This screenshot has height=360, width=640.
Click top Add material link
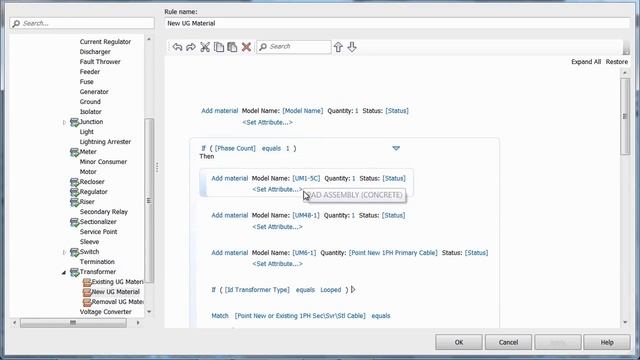tap(220, 111)
